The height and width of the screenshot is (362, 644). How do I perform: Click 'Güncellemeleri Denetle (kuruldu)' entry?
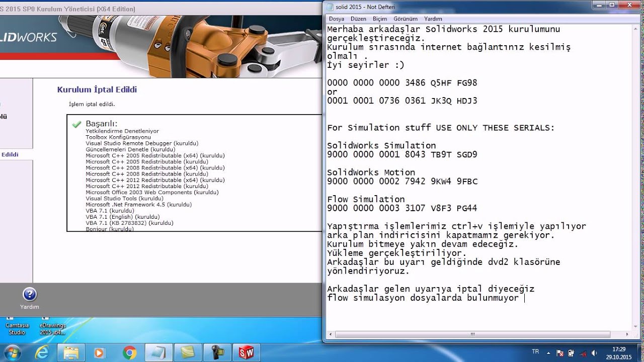pos(130,149)
